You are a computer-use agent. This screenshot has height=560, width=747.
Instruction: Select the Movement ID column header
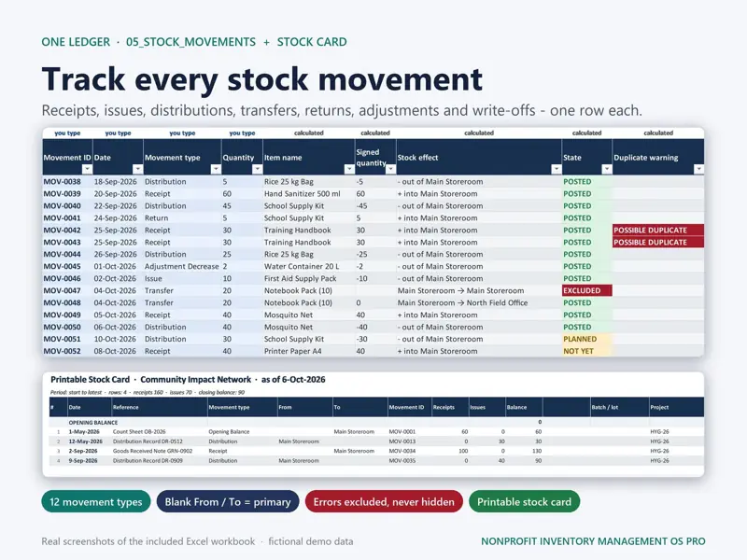[x=67, y=157]
